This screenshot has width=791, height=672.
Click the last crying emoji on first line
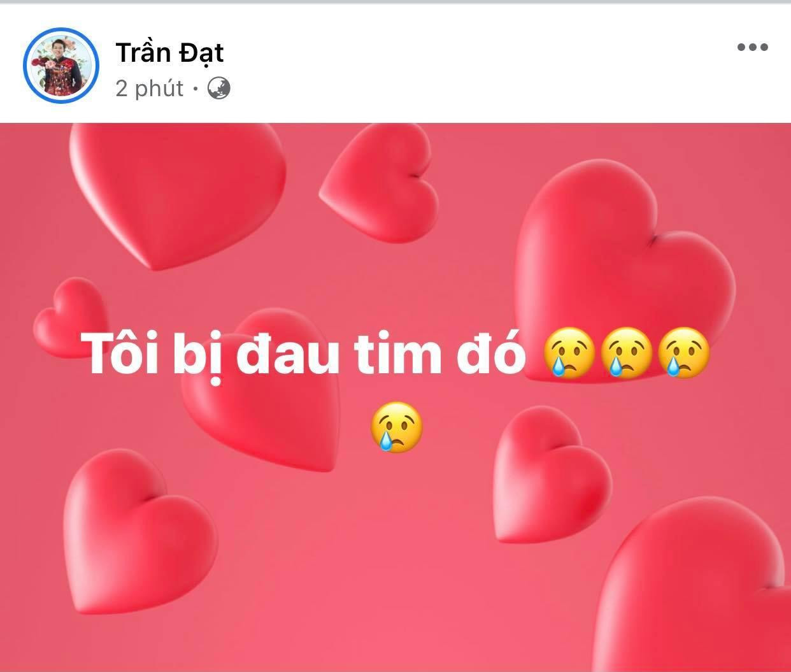[683, 354]
